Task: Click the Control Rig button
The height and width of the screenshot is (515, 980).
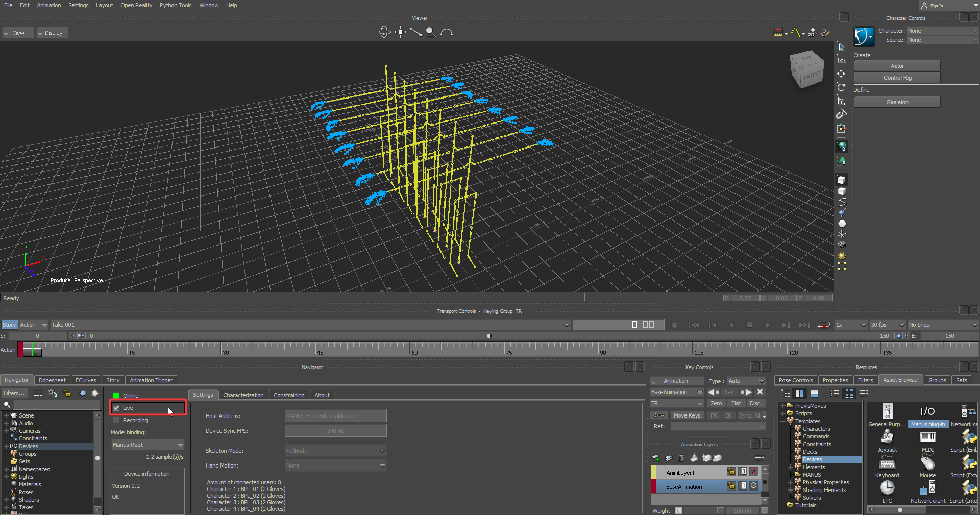Action: tap(897, 78)
